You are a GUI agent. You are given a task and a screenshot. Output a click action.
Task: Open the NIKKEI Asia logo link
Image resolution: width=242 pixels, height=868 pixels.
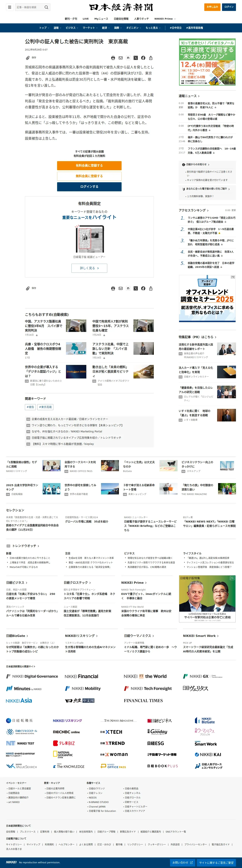point(19,701)
